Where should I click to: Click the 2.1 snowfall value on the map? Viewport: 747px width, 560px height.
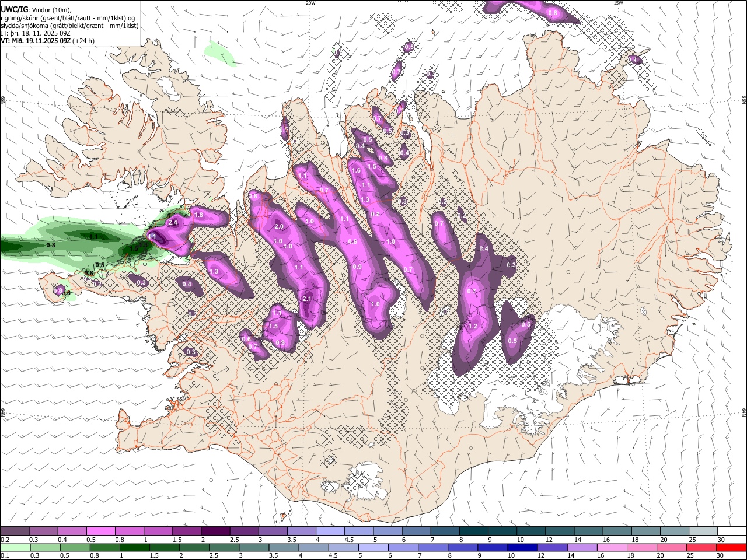pyautogui.click(x=308, y=299)
